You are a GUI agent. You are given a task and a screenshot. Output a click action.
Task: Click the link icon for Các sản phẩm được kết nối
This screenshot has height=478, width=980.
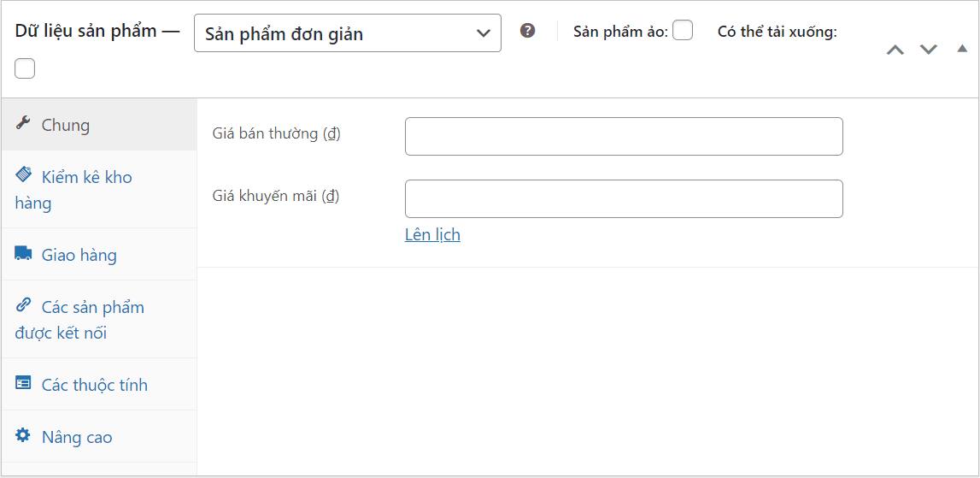click(x=23, y=305)
